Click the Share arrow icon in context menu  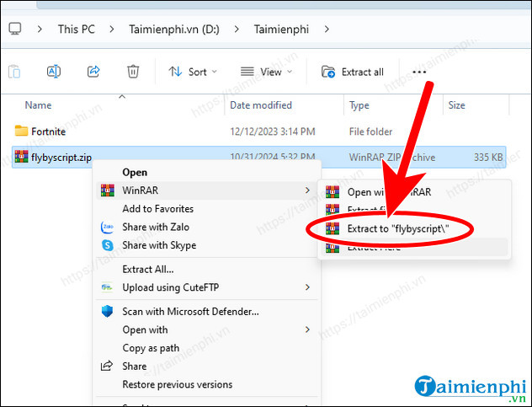pos(107,366)
